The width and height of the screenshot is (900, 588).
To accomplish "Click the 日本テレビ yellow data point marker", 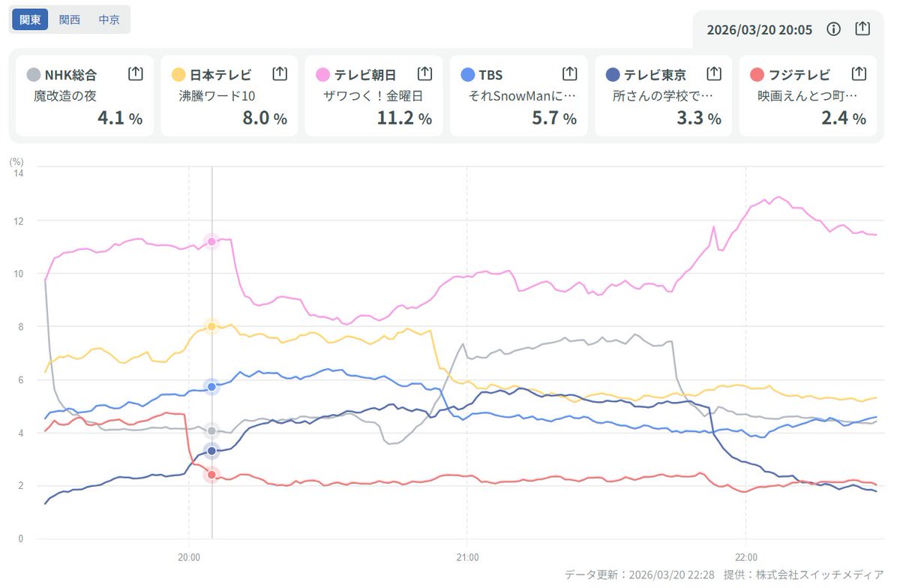I will 211,326.
